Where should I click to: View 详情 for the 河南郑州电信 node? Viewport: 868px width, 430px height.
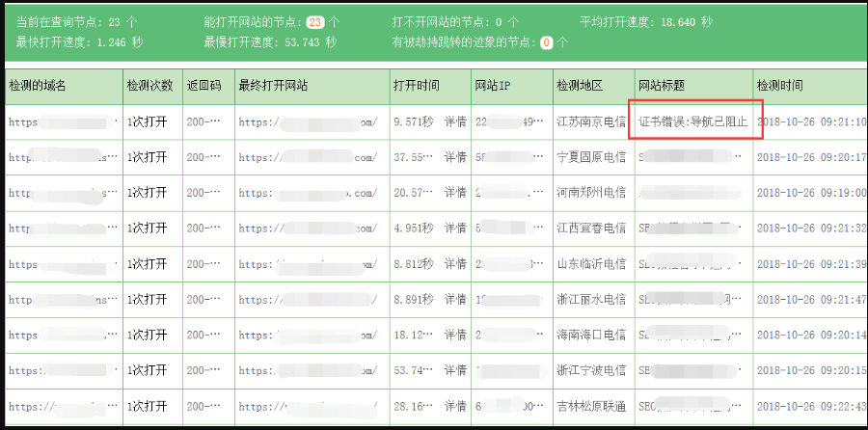click(454, 194)
